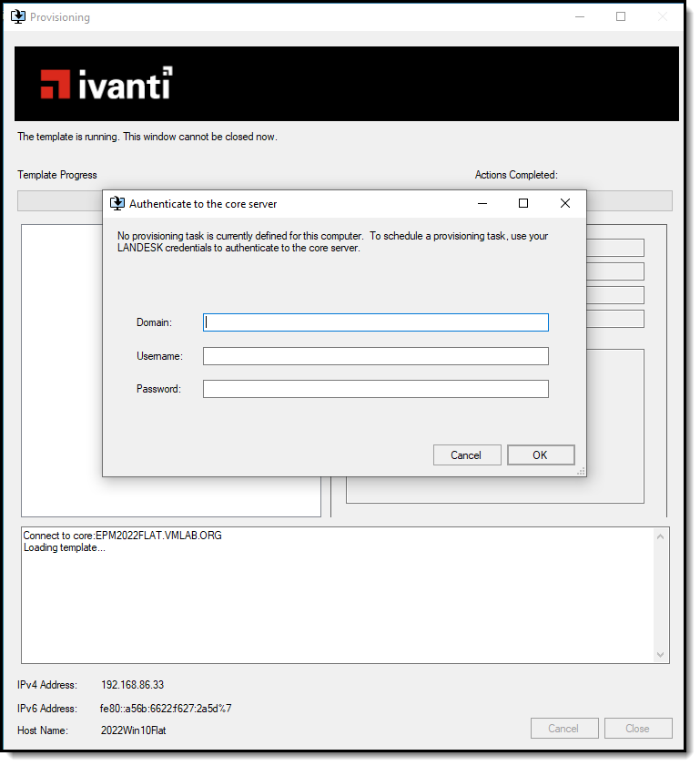The image size is (700, 766).
Task: Click the log pane scroll up arrow
Action: click(661, 537)
